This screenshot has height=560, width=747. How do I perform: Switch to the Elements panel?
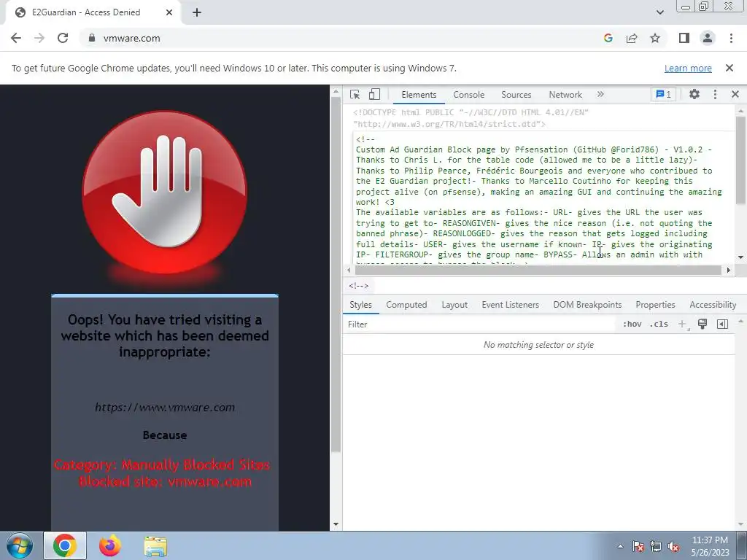419,95
